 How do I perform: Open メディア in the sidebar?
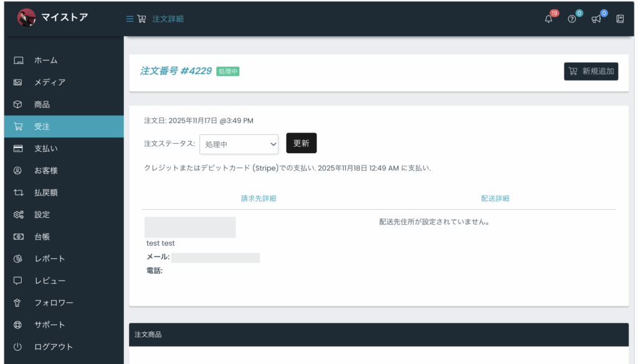(49, 82)
